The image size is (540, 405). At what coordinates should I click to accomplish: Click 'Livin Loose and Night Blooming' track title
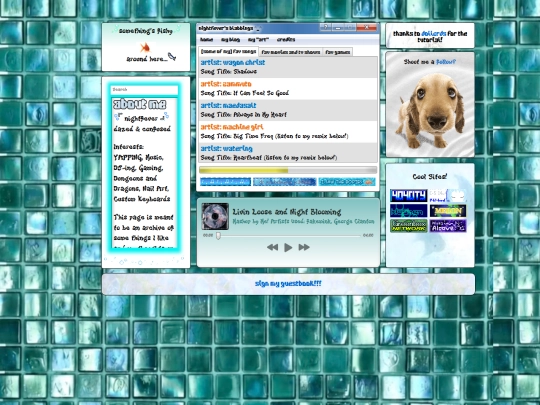(x=287, y=212)
